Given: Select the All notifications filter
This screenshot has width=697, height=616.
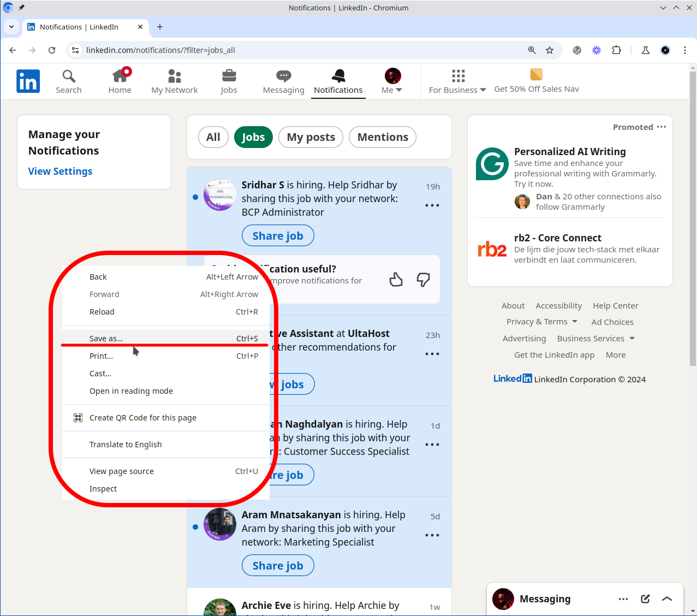Looking at the screenshot, I should 213,137.
